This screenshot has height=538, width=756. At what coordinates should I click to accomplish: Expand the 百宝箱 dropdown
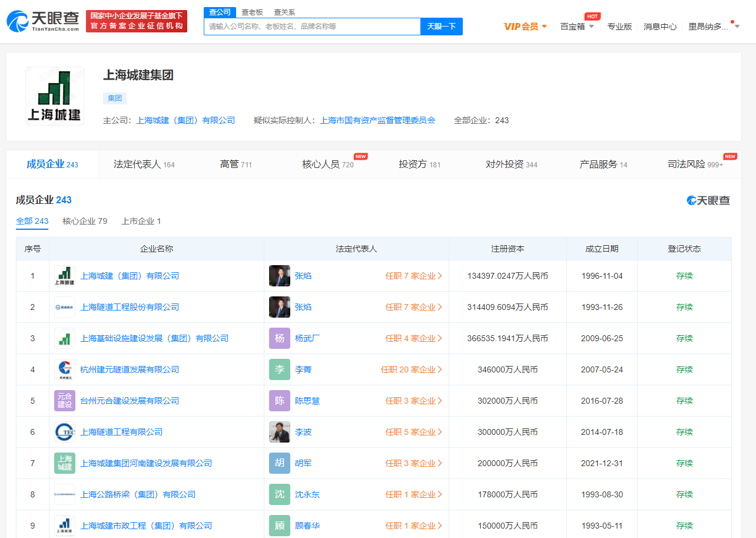point(577,27)
